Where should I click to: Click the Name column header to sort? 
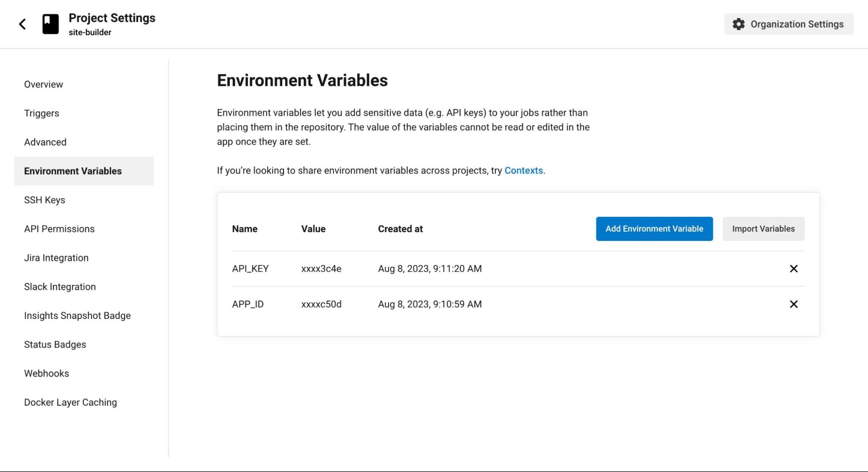coord(245,229)
